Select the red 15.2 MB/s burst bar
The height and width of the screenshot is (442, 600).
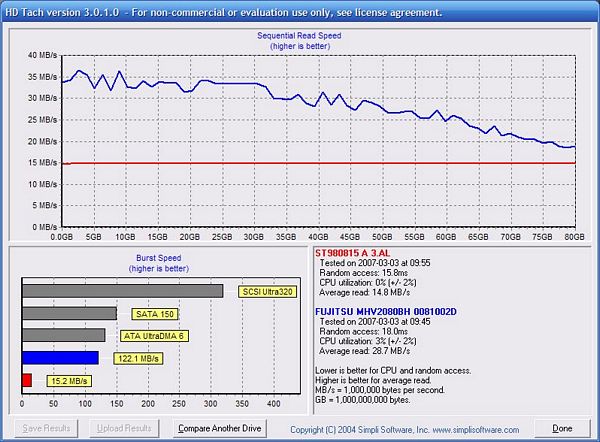[27, 380]
